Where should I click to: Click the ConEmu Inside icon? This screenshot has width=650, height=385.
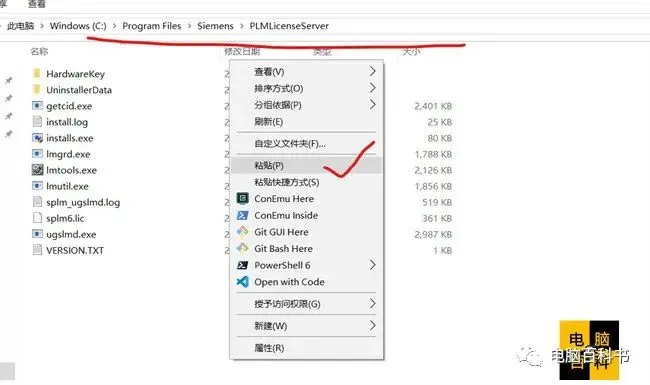243,216
